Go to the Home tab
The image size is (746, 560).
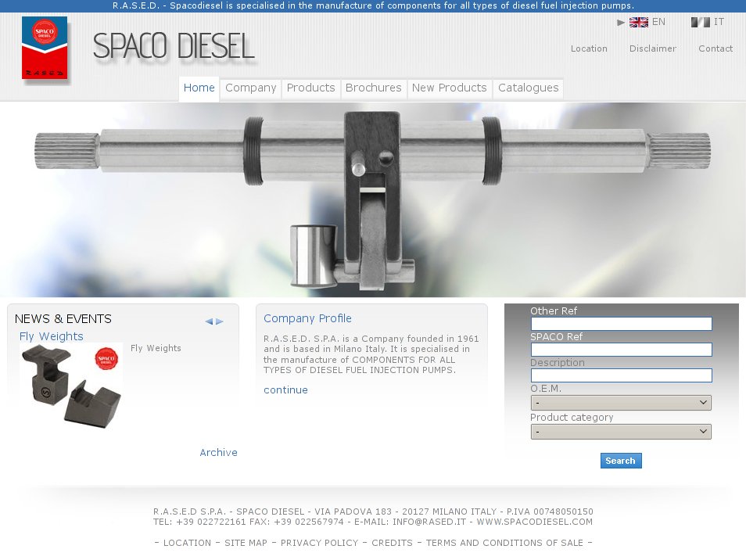[199, 88]
